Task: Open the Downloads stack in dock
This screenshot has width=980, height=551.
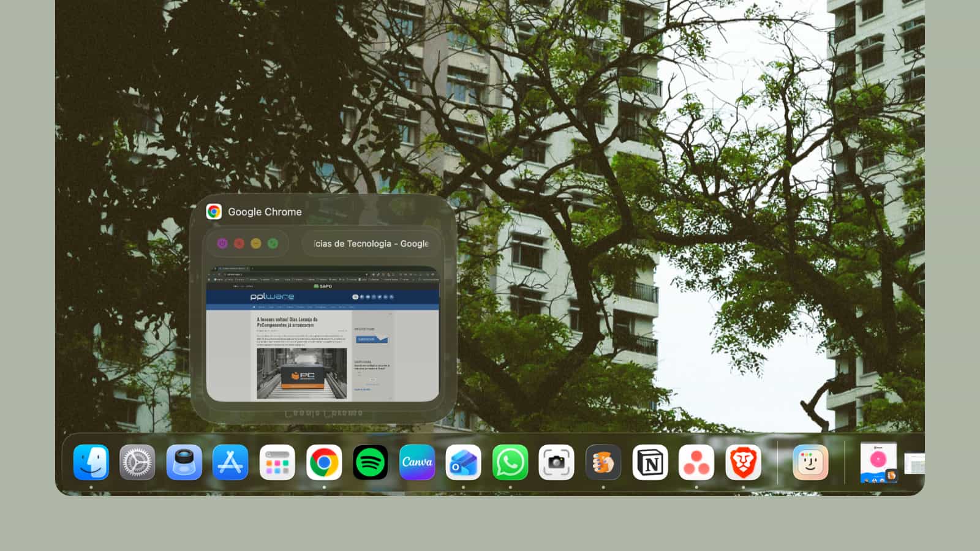Action: (878, 462)
